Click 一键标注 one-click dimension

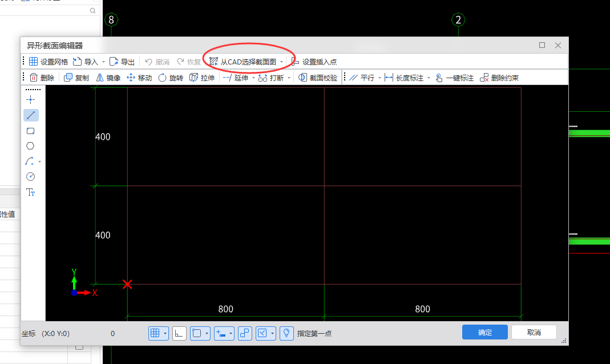(454, 78)
